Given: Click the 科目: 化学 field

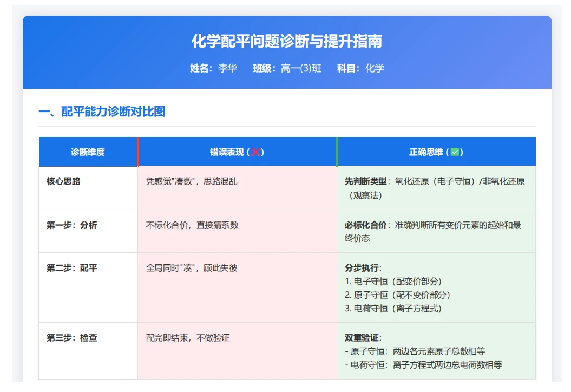Looking at the screenshot, I should click(x=360, y=68).
